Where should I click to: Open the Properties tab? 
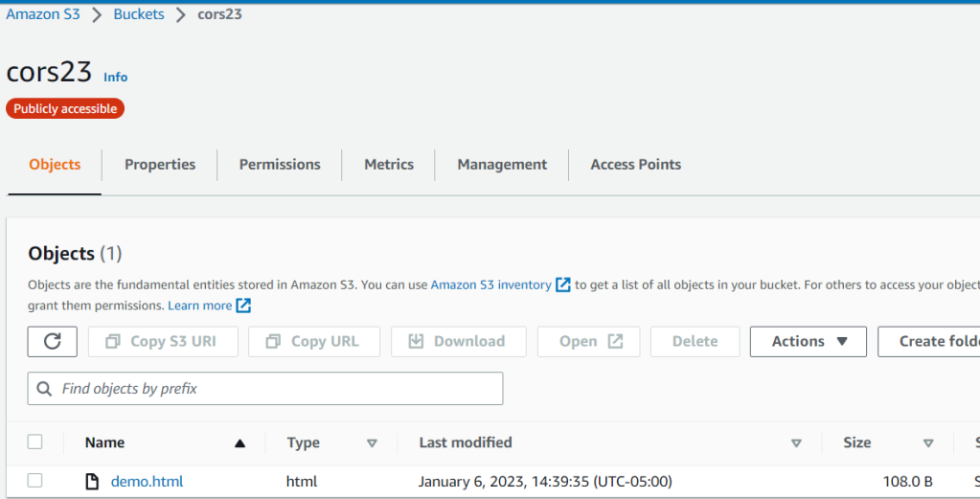click(160, 164)
